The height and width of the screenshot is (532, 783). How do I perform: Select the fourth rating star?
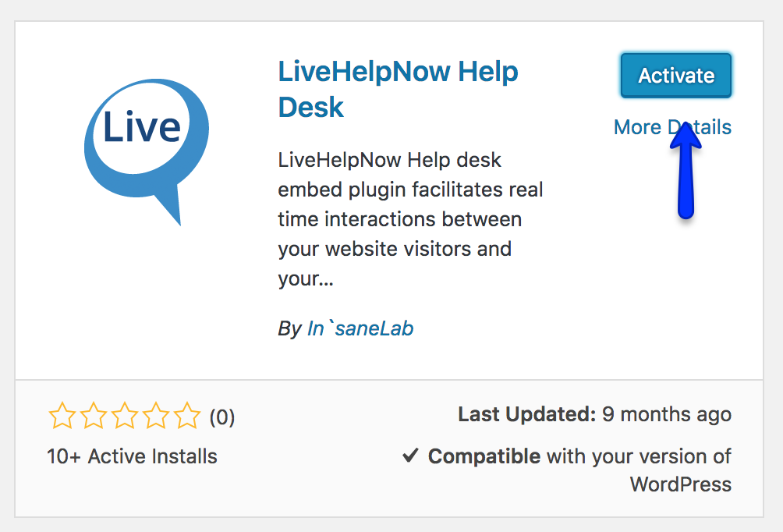[x=155, y=415]
